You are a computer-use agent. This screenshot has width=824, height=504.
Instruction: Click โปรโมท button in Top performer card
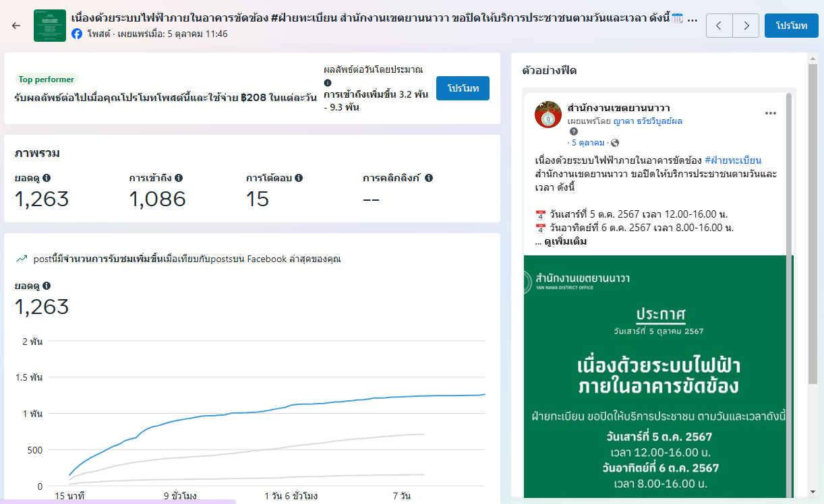pos(463,88)
